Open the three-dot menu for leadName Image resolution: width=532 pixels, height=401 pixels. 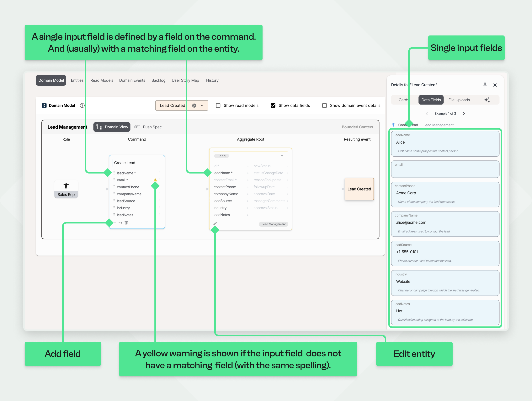point(159,173)
